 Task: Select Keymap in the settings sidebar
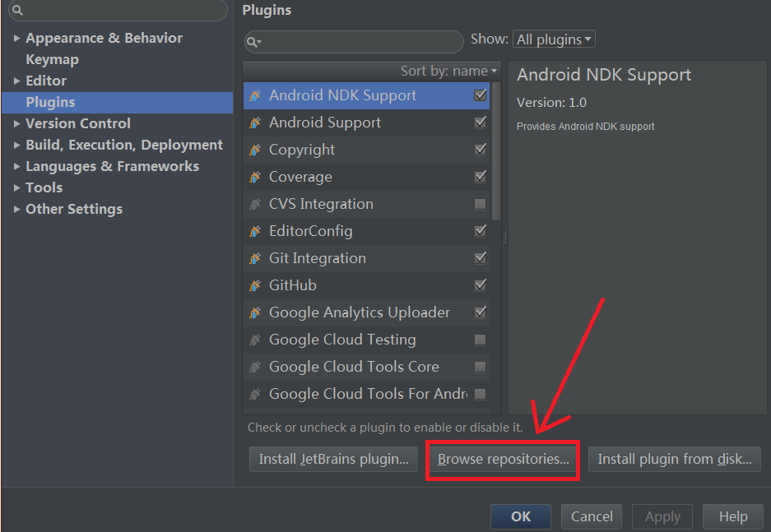52,59
